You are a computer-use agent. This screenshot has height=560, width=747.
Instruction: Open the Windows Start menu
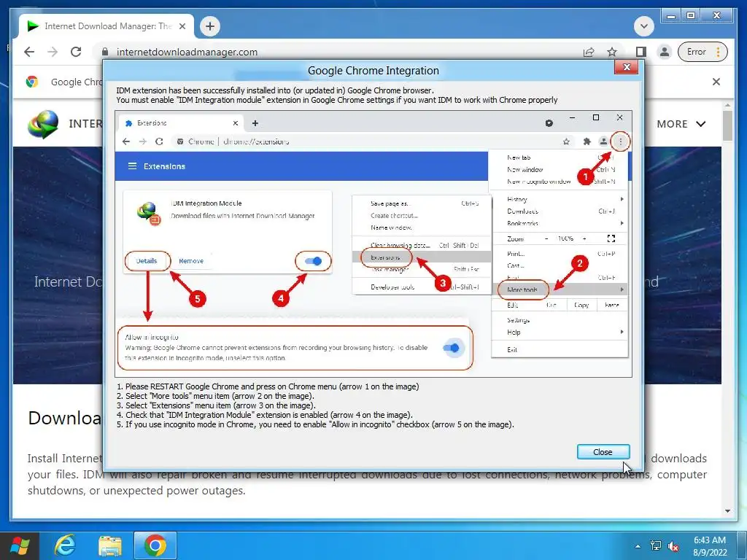point(20,545)
